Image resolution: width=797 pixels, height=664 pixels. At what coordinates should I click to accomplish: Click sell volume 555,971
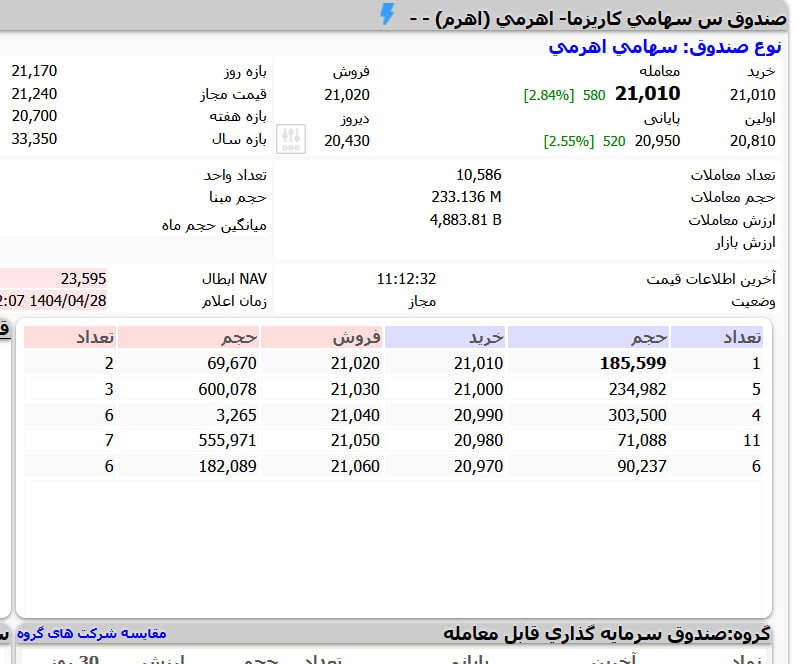(227, 440)
